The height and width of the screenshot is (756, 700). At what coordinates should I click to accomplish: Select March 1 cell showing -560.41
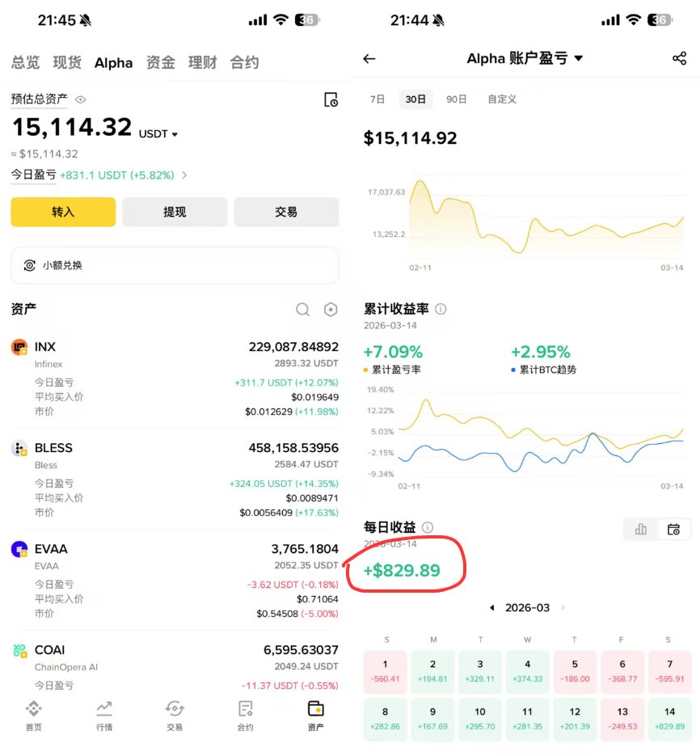pyautogui.click(x=386, y=672)
